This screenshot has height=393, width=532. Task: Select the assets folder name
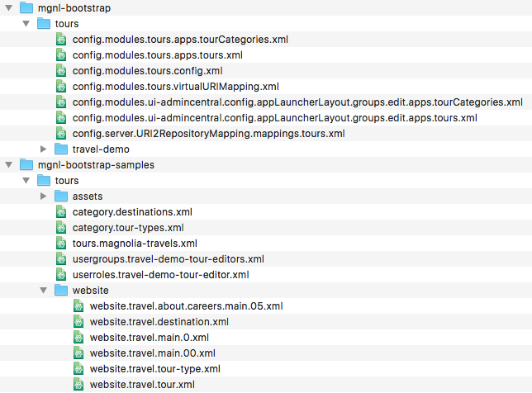coord(88,196)
